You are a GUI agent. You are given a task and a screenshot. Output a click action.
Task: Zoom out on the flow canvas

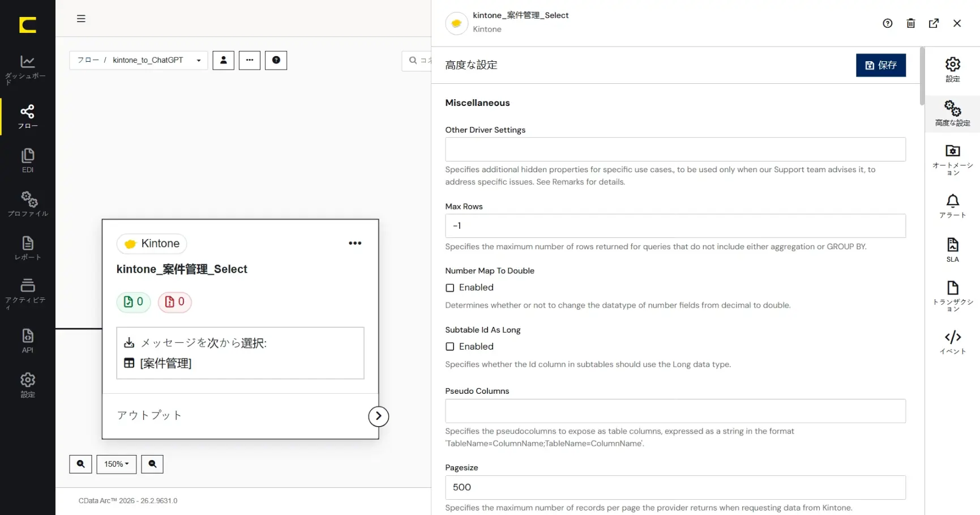[x=152, y=464]
